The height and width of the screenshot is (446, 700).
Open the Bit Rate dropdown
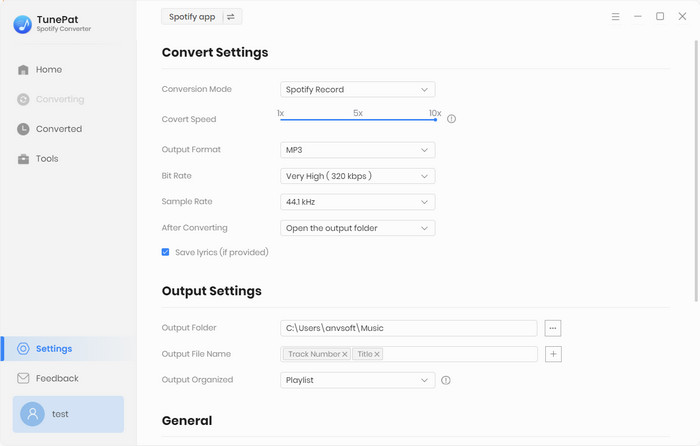358,176
